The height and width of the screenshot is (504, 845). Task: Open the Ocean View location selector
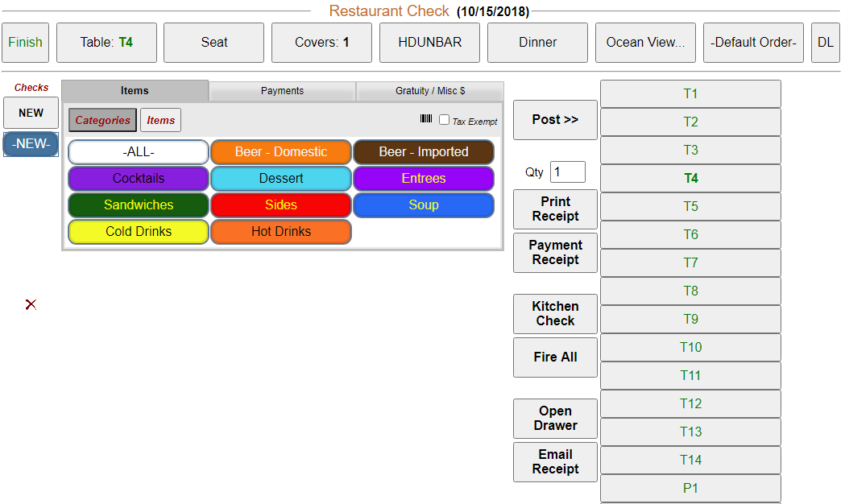645,43
